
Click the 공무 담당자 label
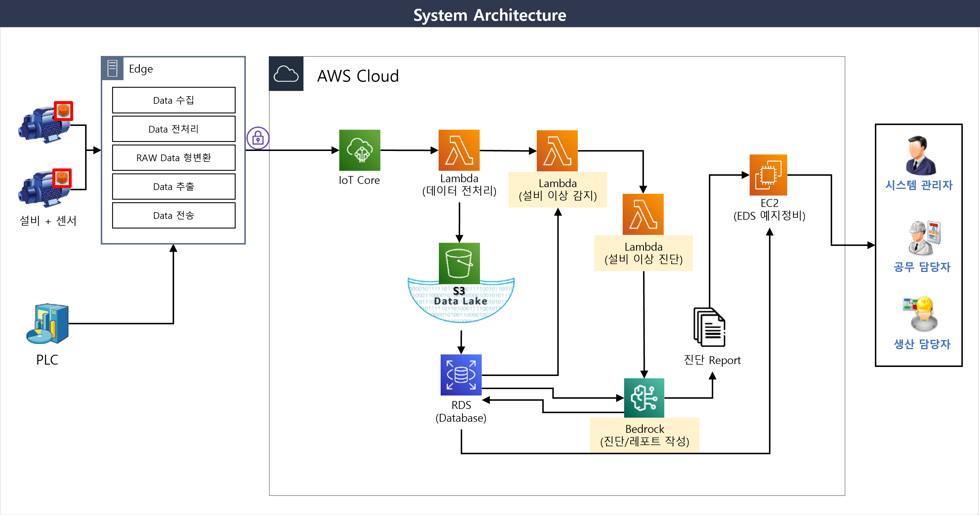point(922,267)
